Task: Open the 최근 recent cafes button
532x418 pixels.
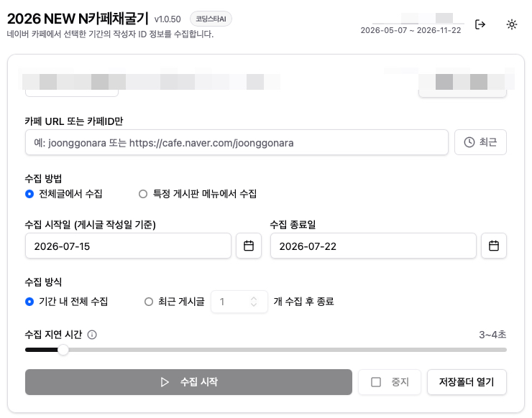Action: click(480, 142)
